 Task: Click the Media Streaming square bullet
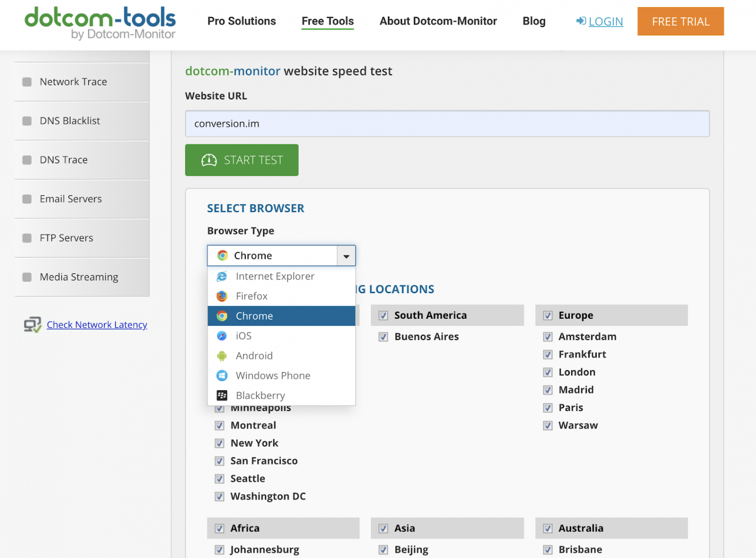pyautogui.click(x=27, y=277)
